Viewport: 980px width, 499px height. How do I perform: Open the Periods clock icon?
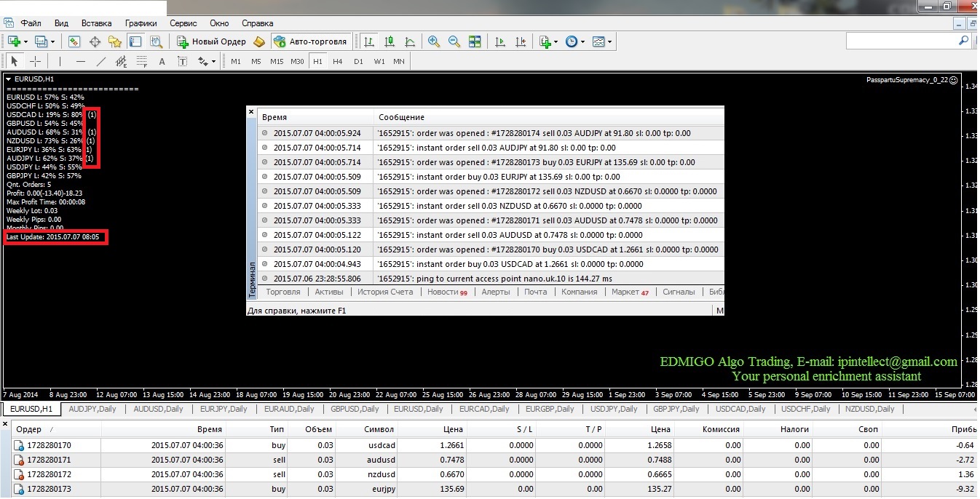571,41
